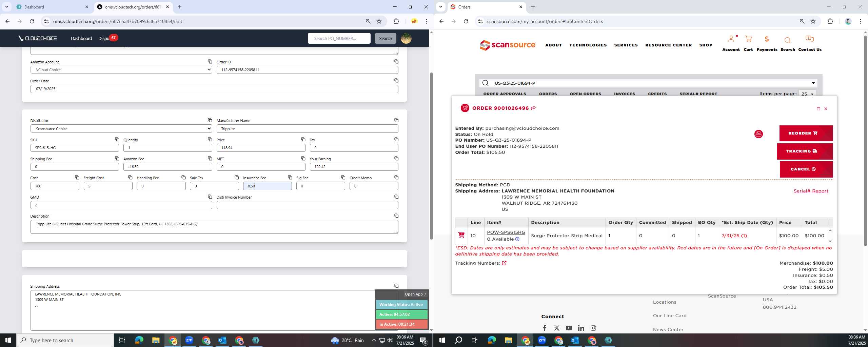Copy the Tax field value
Viewport: 868px width, 347px height.
(x=396, y=140)
